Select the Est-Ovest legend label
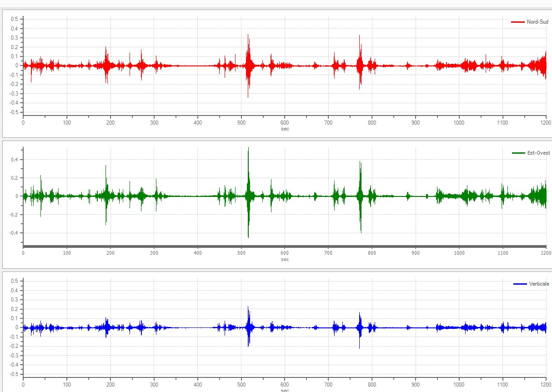The image size is (552, 392). tap(539, 153)
